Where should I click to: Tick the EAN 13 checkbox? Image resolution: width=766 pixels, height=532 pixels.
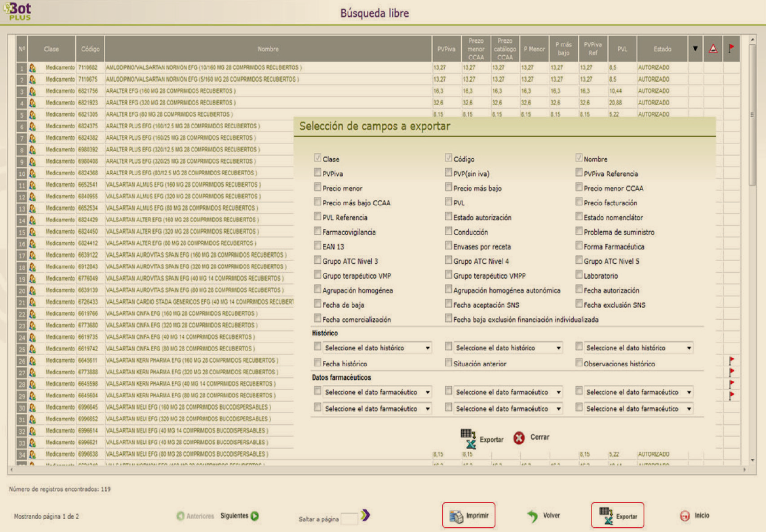(318, 246)
